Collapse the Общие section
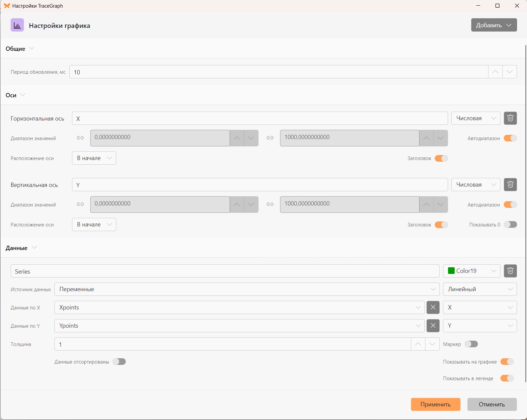Image resolution: width=527 pixels, height=420 pixels. click(x=32, y=48)
